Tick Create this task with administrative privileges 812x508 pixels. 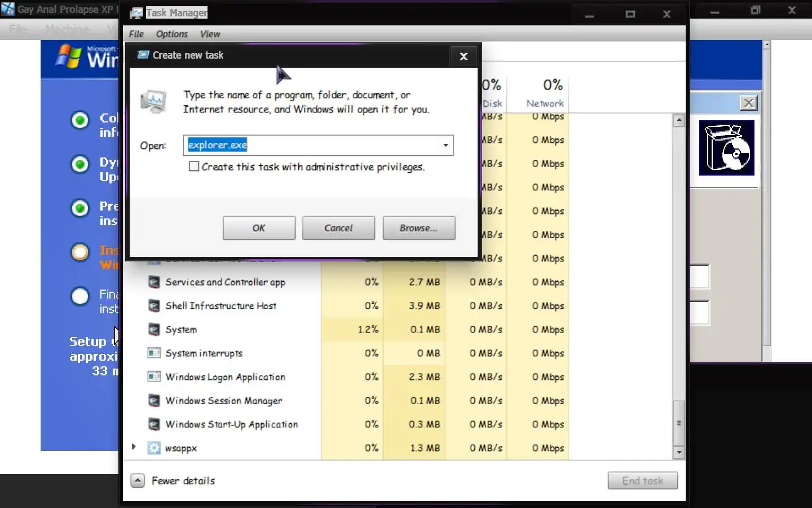coord(194,167)
